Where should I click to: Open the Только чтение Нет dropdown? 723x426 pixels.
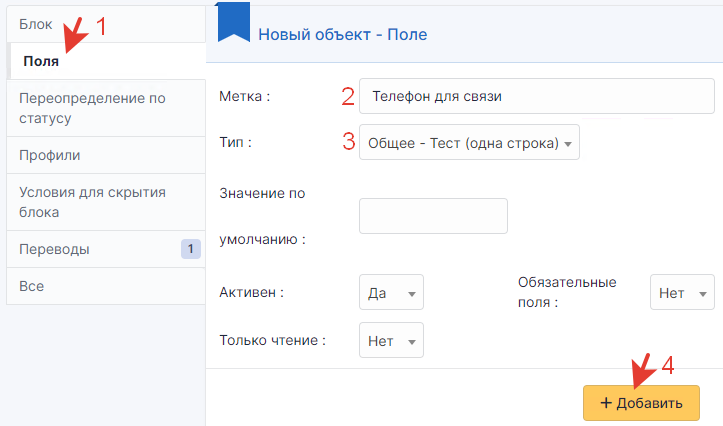(391, 340)
